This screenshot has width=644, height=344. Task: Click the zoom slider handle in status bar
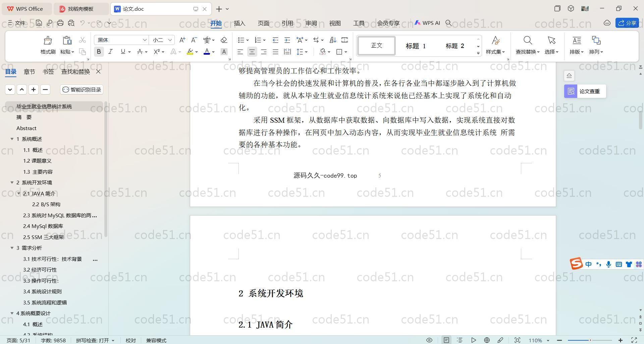tap(590, 340)
